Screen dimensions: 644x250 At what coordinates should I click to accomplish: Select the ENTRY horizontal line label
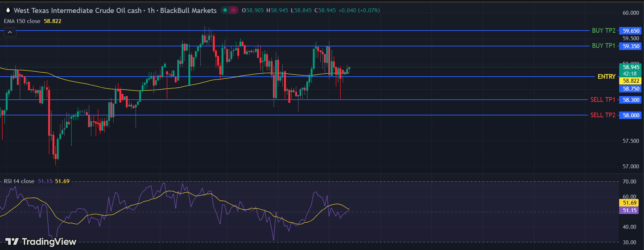[x=606, y=77]
